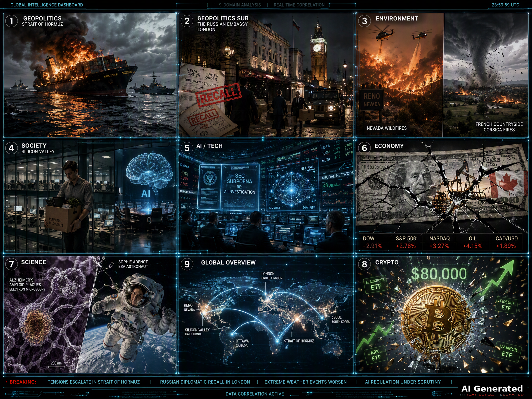The width and height of the screenshot is (532, 399).
Task: Click the Reno Nevada road sign
Action: click(x=372, y=100)
